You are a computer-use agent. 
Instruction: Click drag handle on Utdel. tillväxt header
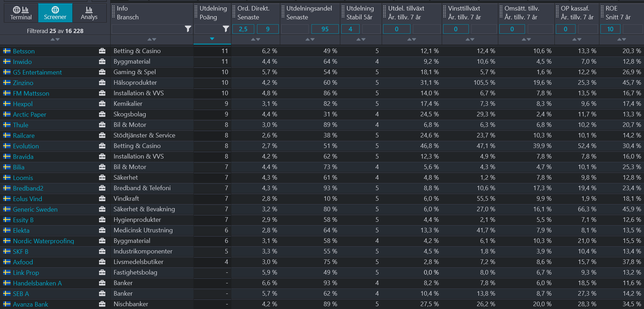pos(385,13)
